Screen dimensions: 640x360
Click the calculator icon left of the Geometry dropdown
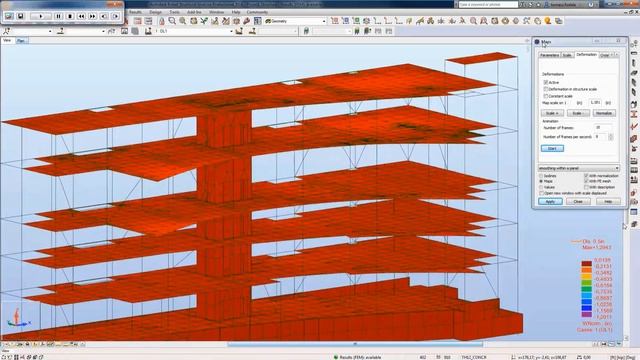[258, 21]
